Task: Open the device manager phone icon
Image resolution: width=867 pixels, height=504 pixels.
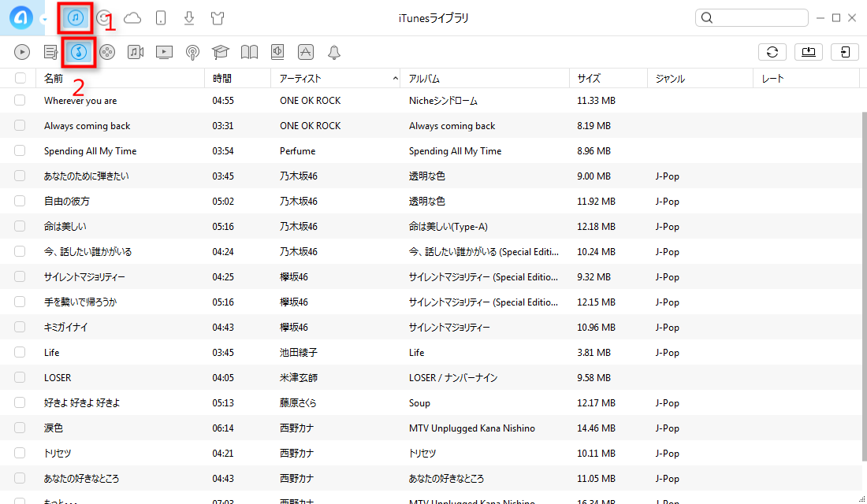Action: (161, 18)
